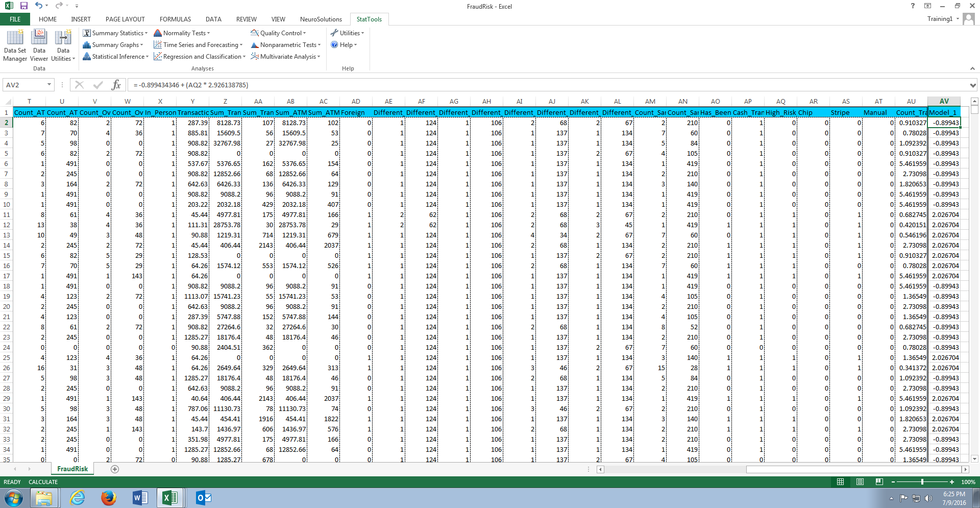Click the Enter formula checkmark icon
The image size is (980, 508).
click(98, 85)
